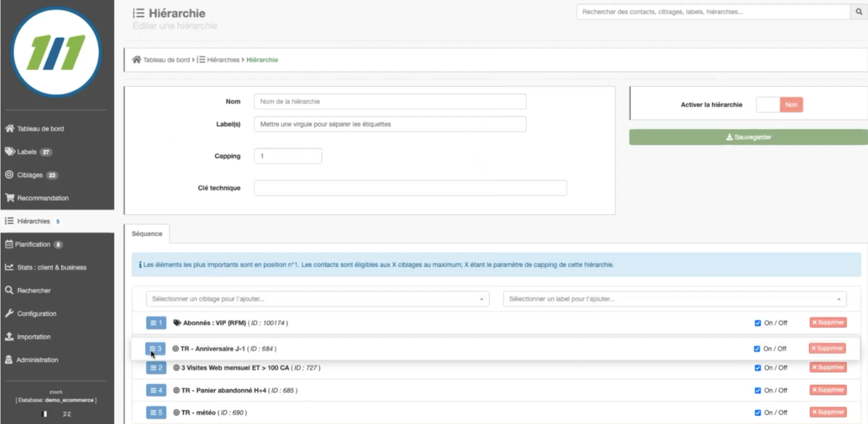Toggle On / Off for TR - Anniversaire J-1
Image resolution: width=868 pixels, height=424 pixels.
pos(757,349)
